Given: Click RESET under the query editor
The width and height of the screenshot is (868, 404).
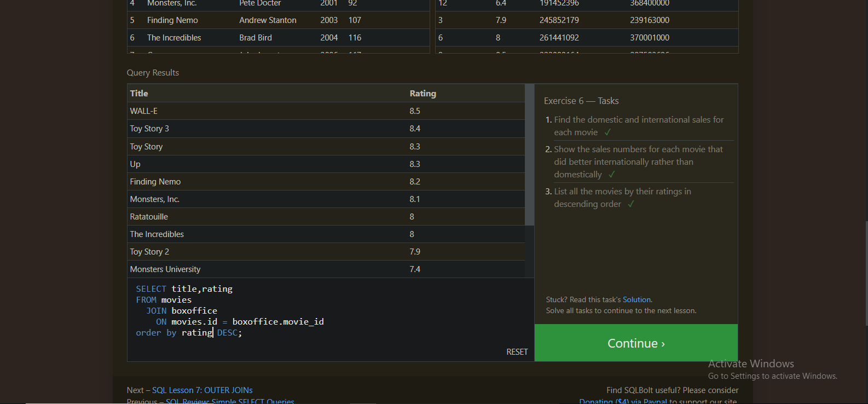Looking at the screenshot, I should 517,352.
